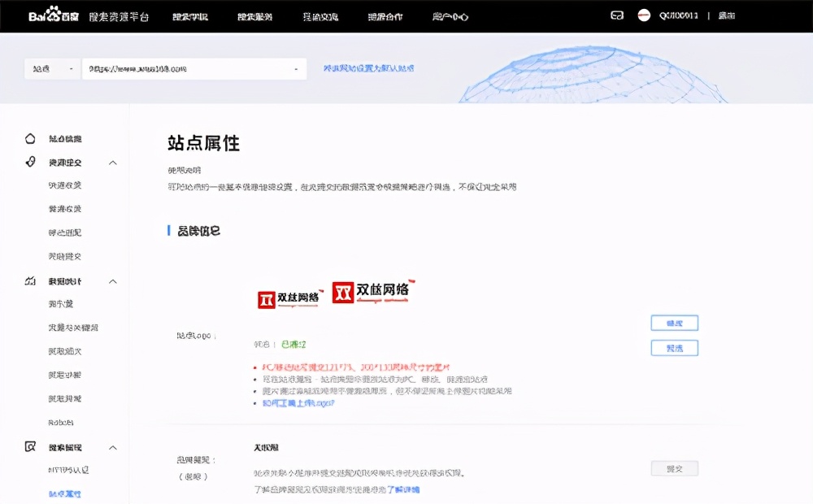Viewport: 813px width, 504px height.
Task: Click the preview button below modify
Action: coord(674,347)
